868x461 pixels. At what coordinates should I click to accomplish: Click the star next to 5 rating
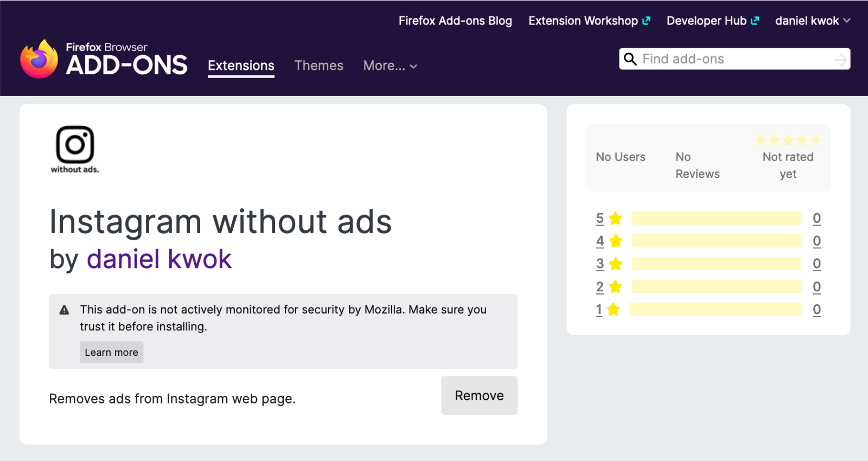click(615, 218)
